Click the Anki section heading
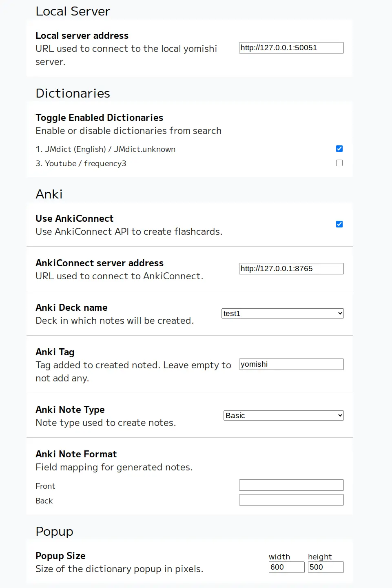392x588 pixels. tap(49, 194)
